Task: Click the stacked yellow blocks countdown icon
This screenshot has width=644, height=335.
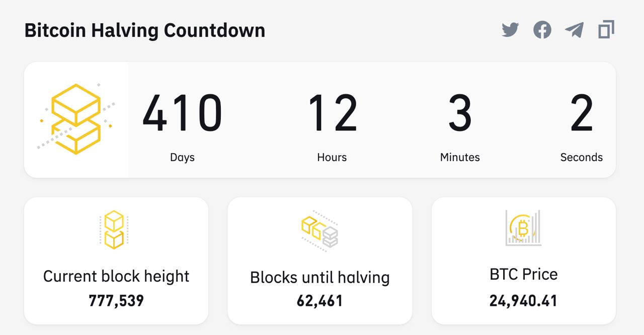Action: point(76,119)
